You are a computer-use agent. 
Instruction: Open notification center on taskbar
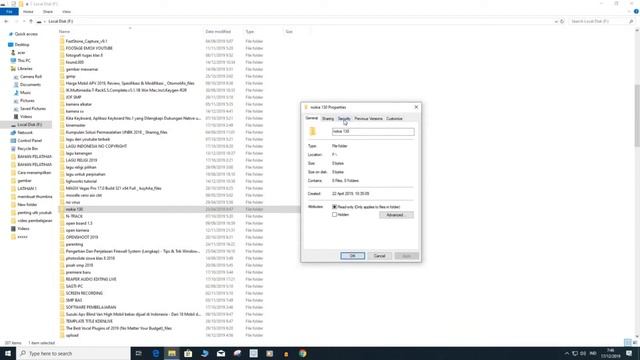pos(629,353)
